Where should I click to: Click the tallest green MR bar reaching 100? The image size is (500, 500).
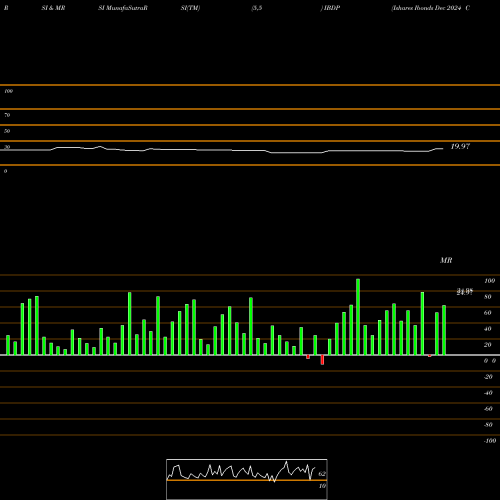coord(358,317)
